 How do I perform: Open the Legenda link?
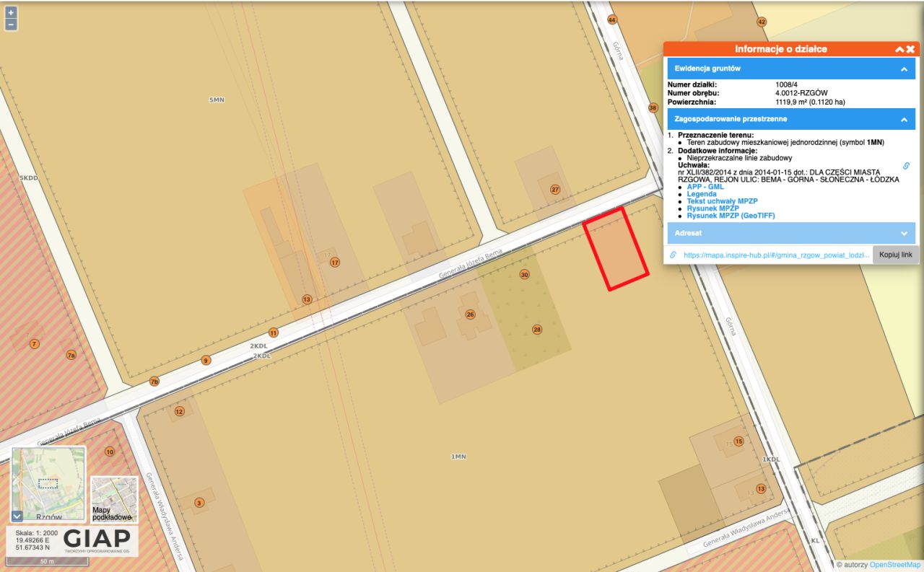[x=702, y=194]
